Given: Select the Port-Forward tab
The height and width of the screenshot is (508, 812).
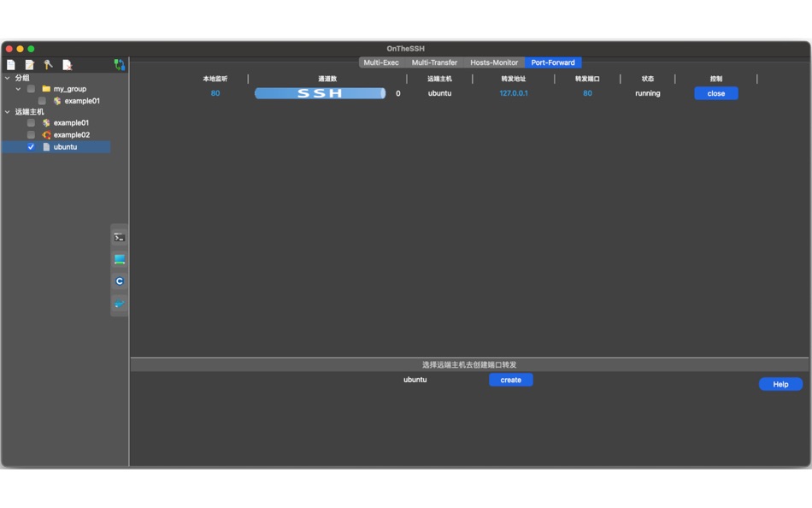Looking at the screenshot, I should [552, 62].
